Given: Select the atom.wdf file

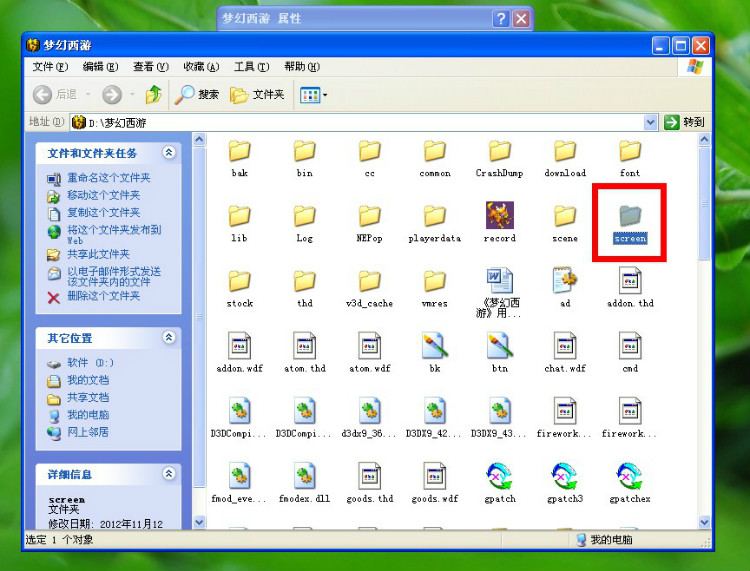Looking at the screenshot, I should coord(369,352).
